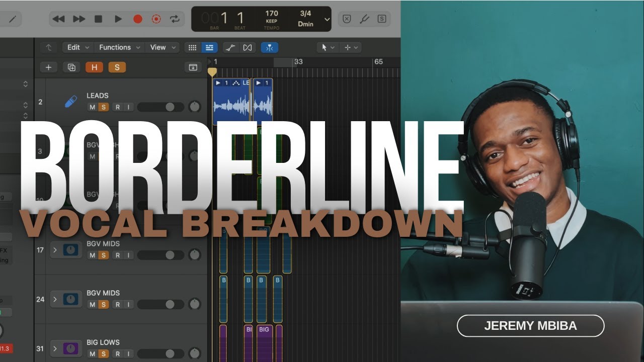Click the import tray icon above tracks

(193, 67)
